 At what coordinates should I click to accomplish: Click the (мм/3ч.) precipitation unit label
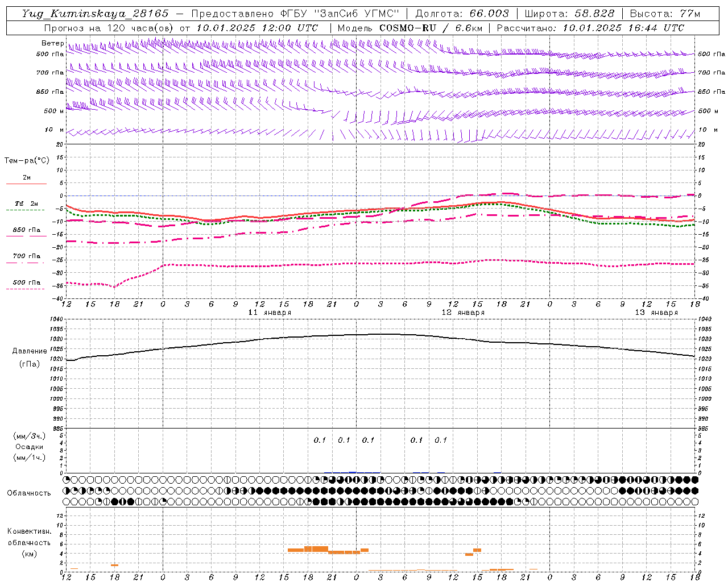30,436
